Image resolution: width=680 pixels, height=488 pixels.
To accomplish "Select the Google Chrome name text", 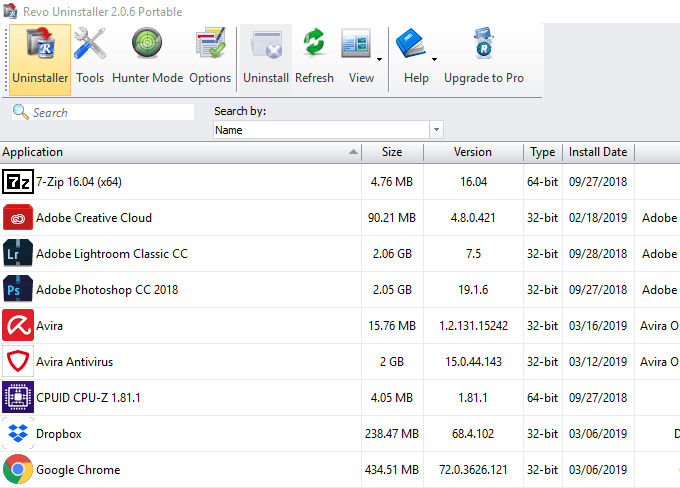I will pos(78,470).
